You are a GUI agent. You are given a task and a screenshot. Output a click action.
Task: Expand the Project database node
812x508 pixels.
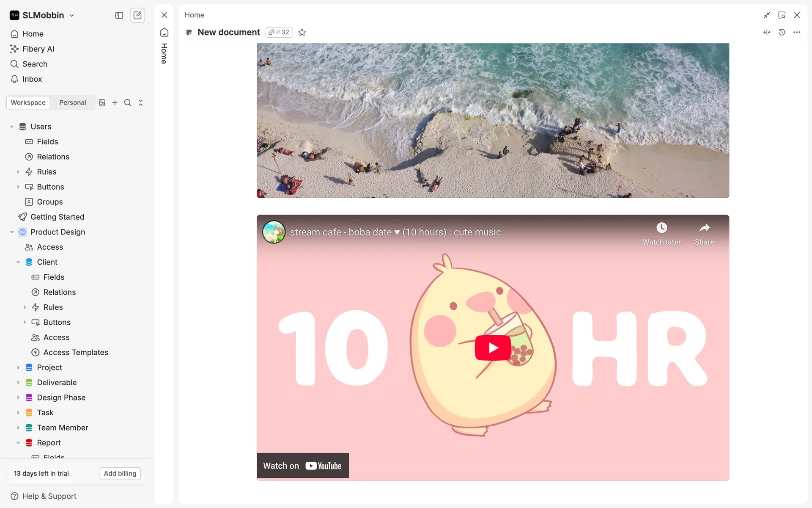coord(18,367)
